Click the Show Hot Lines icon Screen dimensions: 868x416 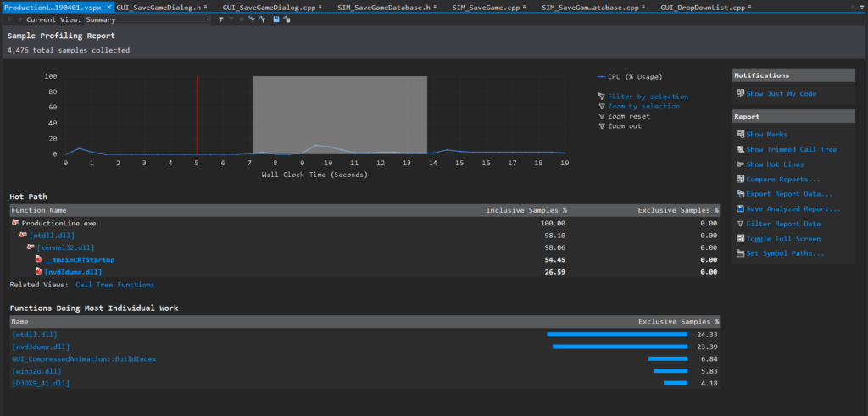741,164
